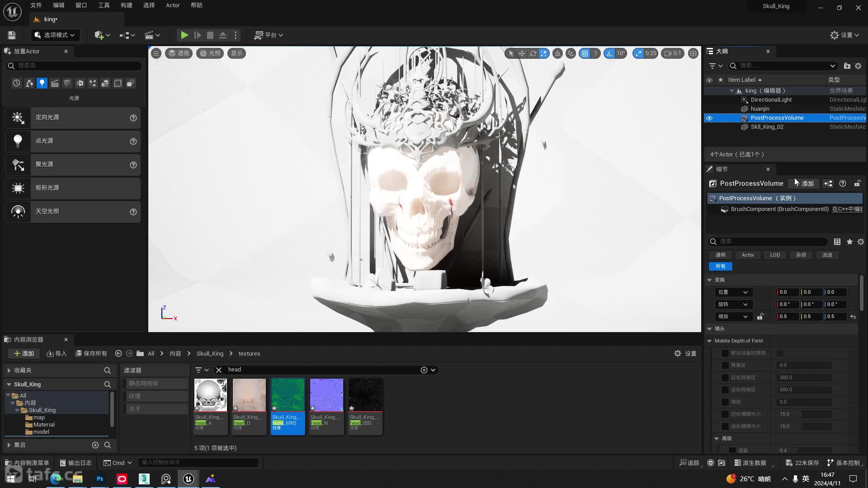Maximize or restore viewport layout icon
Viewport: 868px width, 488px height.
(x=693, y=53)
